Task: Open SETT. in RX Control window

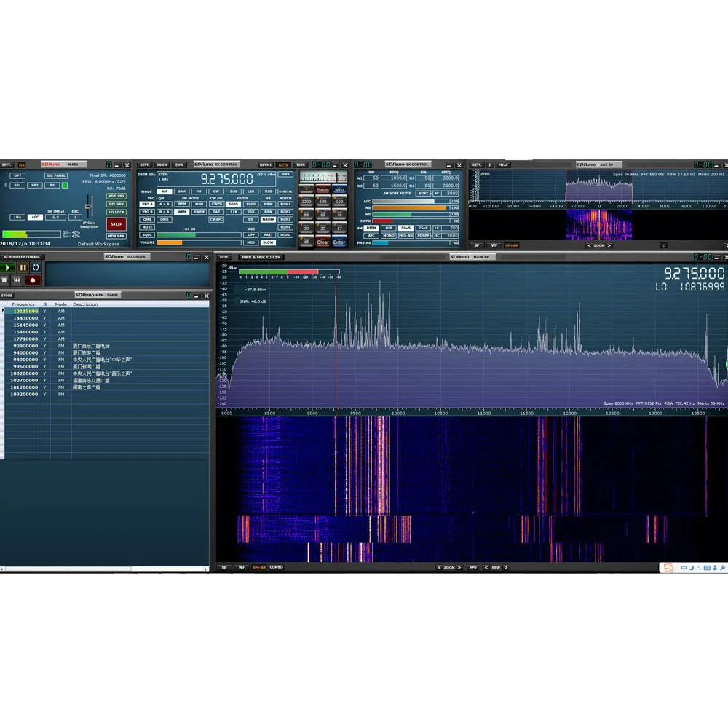Action: pyautogui.click(x=145, y=165)
